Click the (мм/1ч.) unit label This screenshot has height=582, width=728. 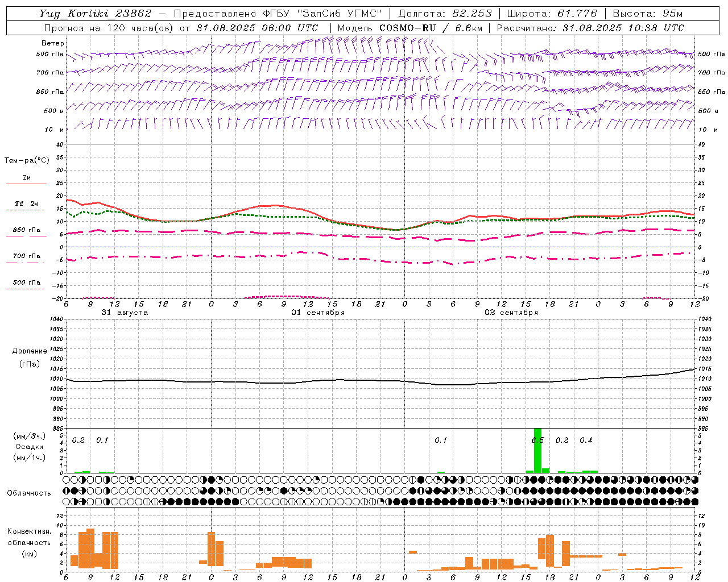point(29,458)
